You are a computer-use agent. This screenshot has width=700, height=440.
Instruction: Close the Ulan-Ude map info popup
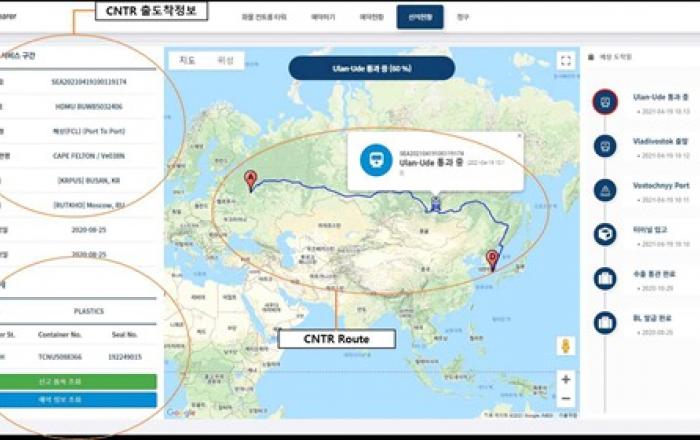pos(519,136)
